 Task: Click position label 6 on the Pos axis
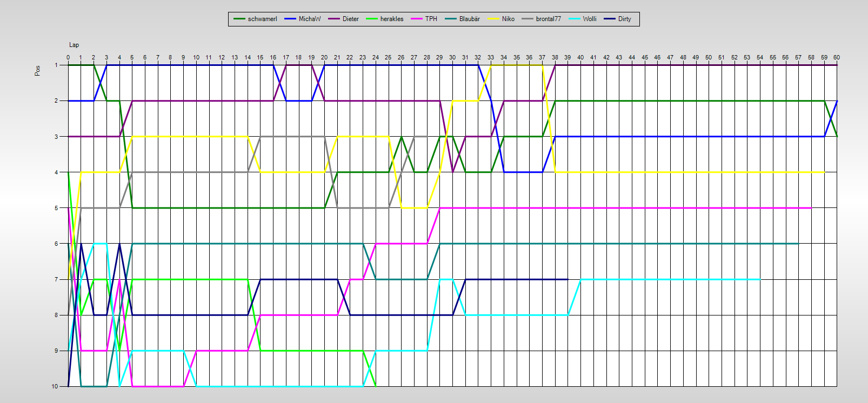pyautogui.click(x=56, y=244)
